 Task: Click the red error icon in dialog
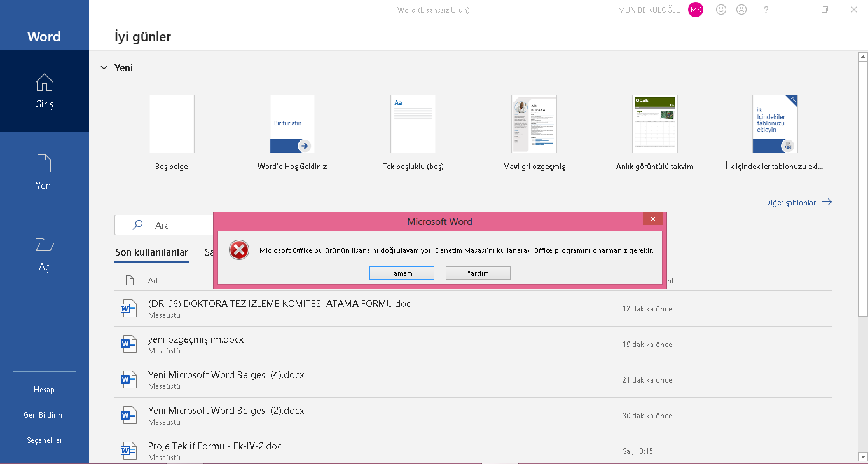239,250
